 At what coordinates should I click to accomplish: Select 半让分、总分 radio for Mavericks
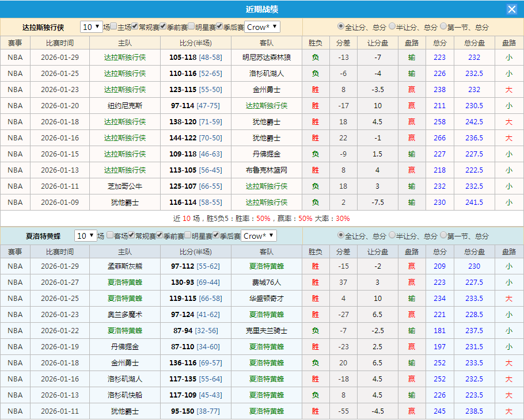391,26
